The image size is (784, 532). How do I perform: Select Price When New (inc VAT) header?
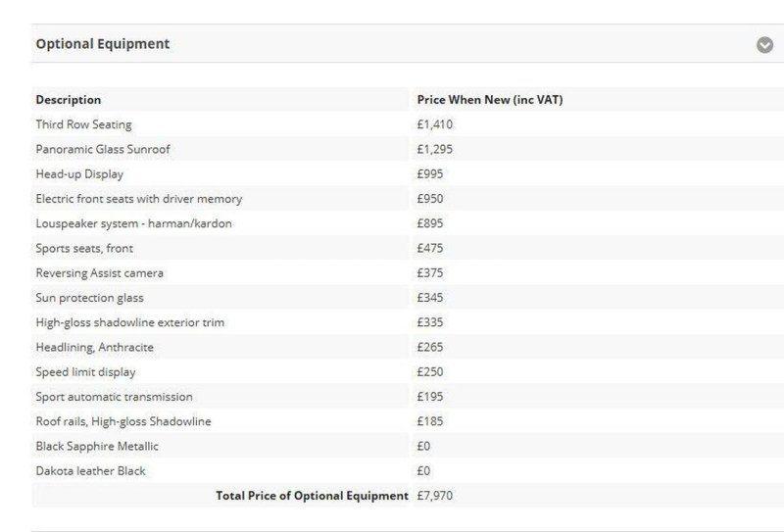[489, 100]
